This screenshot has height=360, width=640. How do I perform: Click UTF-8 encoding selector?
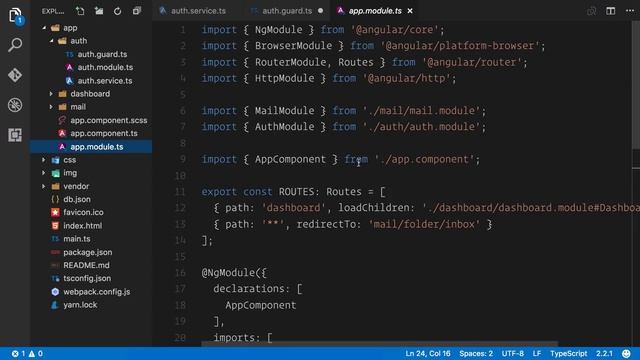point(513,353)
